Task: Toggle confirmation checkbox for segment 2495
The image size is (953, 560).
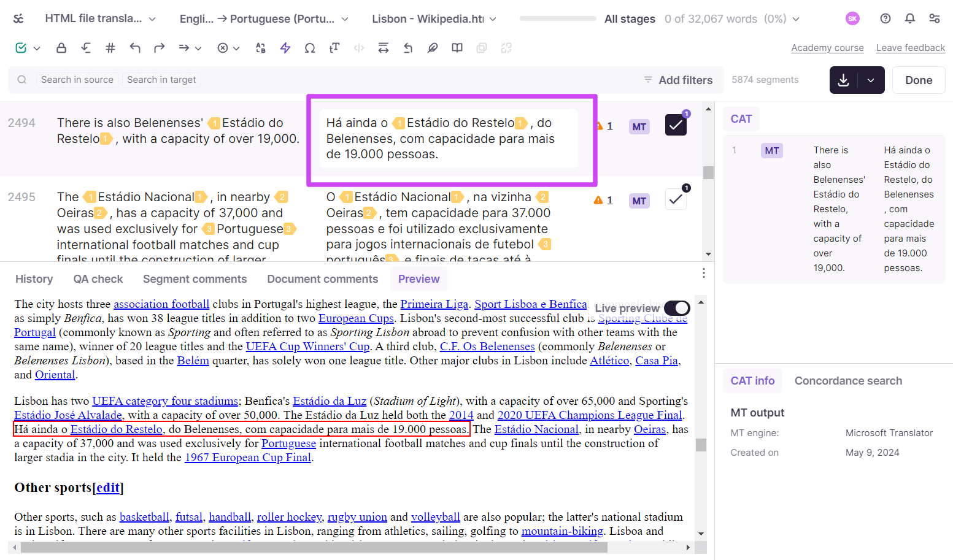Action: [x=676, y=199]
